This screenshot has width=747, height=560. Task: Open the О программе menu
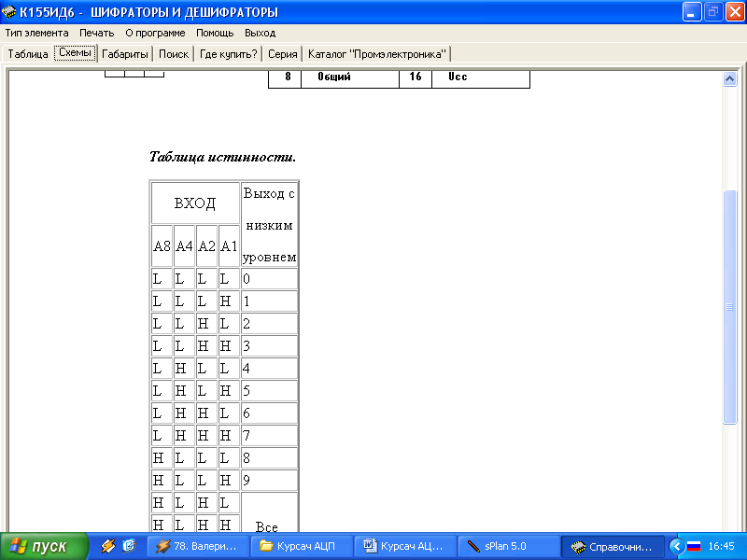(x=155, y=33)
